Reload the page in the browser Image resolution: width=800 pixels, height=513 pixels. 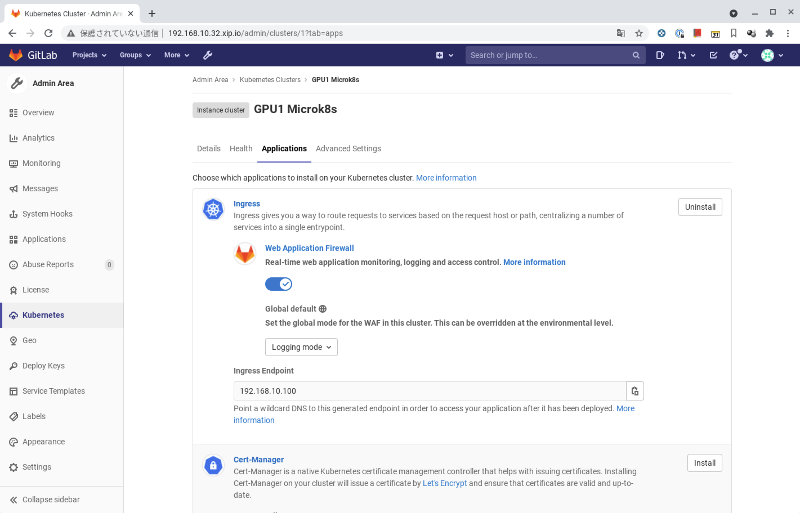point(48,33)
